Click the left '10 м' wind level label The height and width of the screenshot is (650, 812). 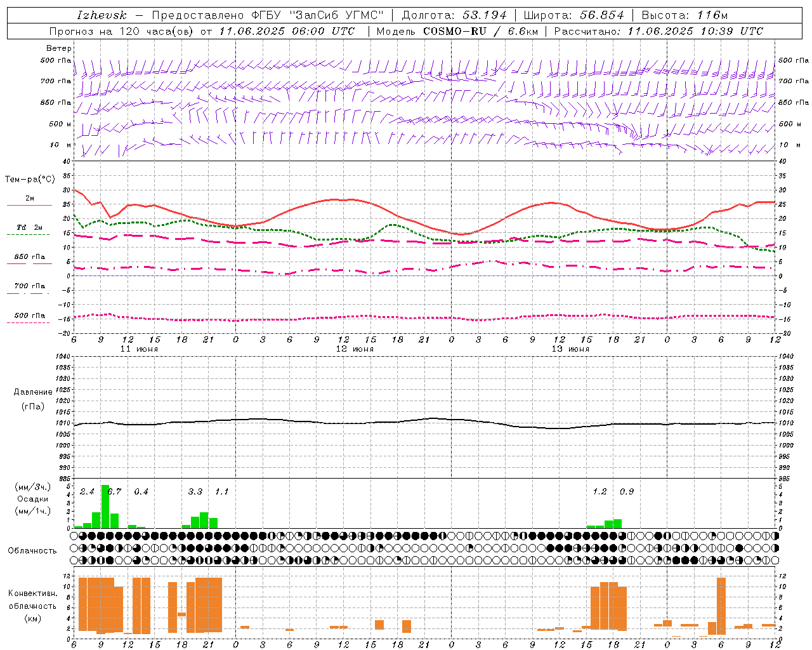click(62, 145)
